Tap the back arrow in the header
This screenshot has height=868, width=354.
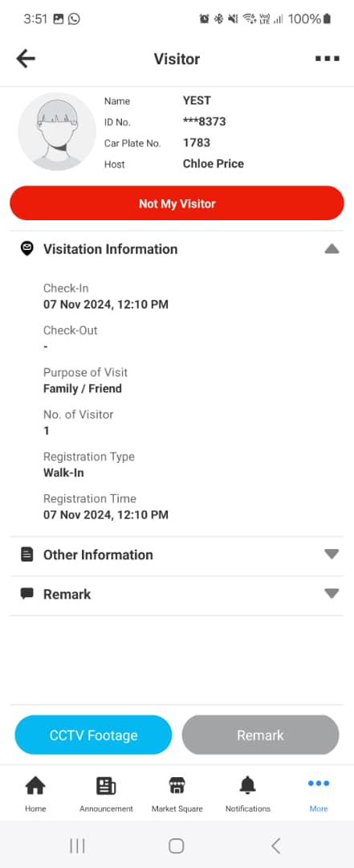pyautogui.click(x=26, y=59)
